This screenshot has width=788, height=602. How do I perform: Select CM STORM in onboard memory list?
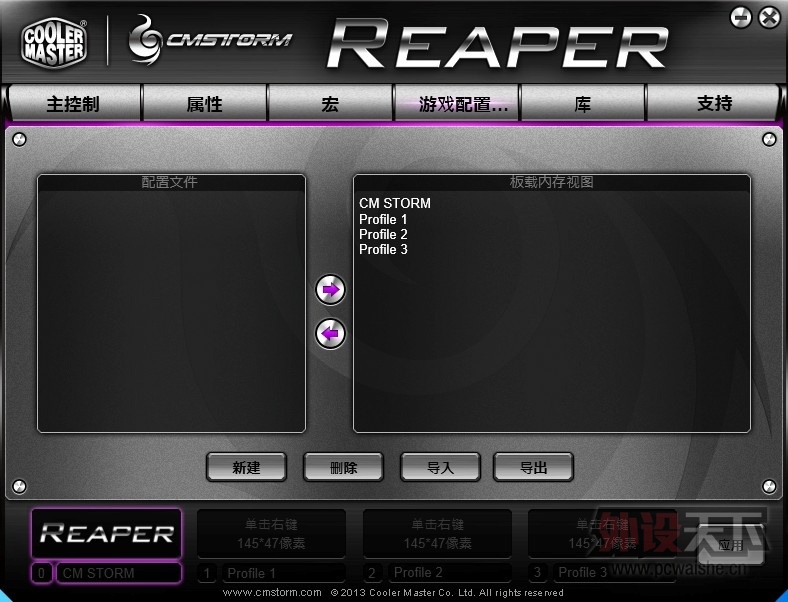coord(395,204)
